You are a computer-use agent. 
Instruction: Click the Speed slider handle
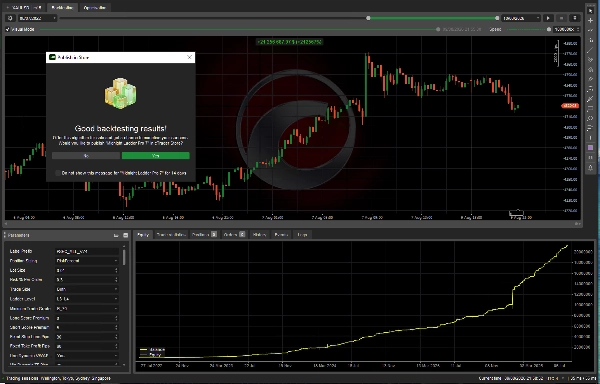tap(549, 29)
